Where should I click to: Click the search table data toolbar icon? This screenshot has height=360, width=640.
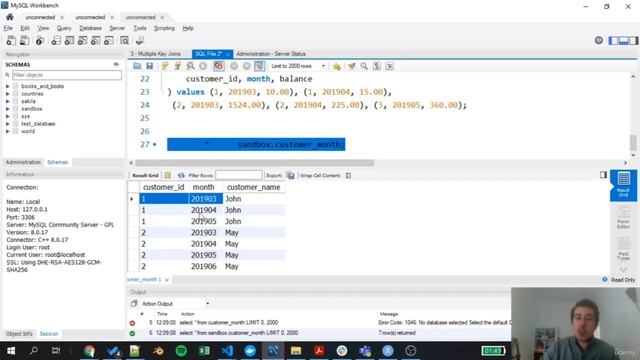(x=124, y=40)
